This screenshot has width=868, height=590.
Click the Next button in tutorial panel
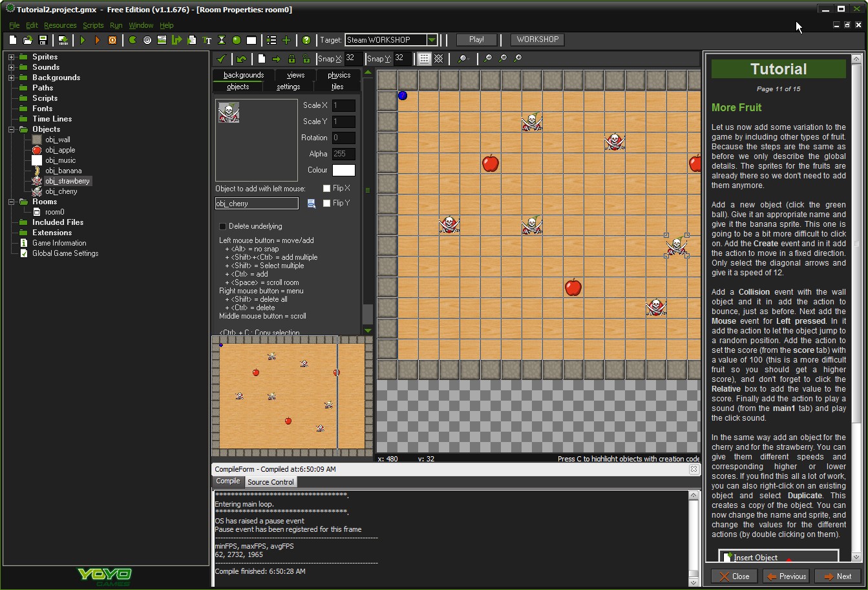point(838,576)
